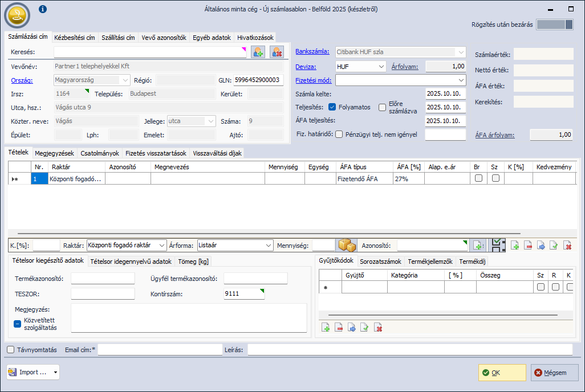Uncheck the Folyamatos checkbox
The height and width of the screenshot is (392, 585).
click(332, 107)
